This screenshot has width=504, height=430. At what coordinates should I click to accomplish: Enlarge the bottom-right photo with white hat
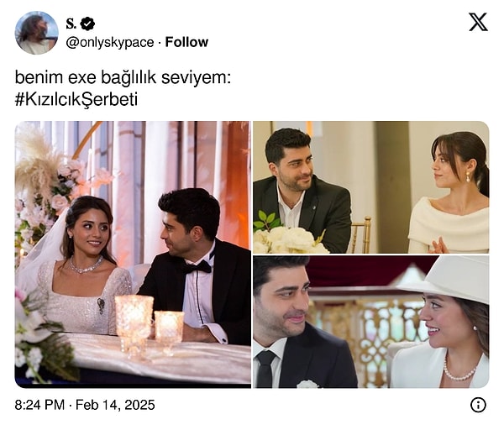tap(371, 322)
